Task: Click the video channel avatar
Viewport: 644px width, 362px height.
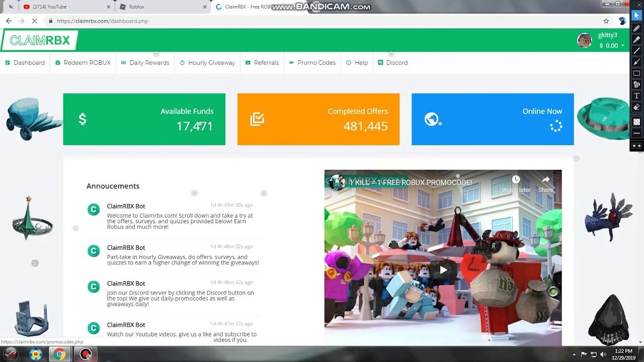Action: click(337, 182)
